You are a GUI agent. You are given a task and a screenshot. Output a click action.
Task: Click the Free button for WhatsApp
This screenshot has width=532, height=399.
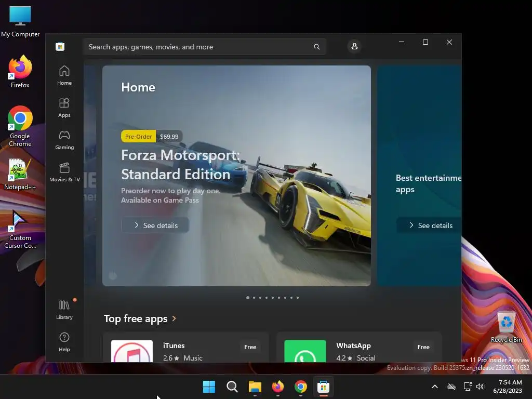tap(423, 347)
